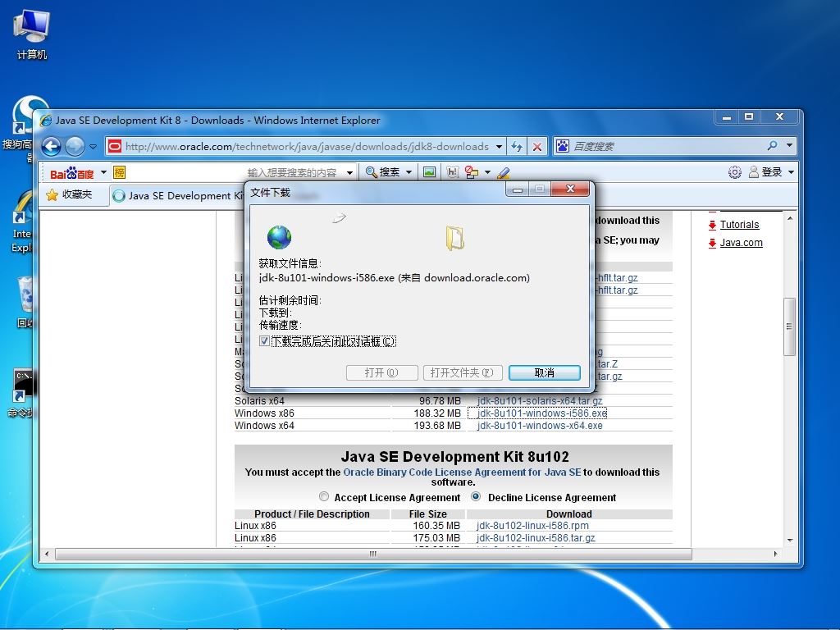Click the jdk-8u101-solaris-x64.tar.gz link
This screenshot has width=840, height=630.
[540, 400]
